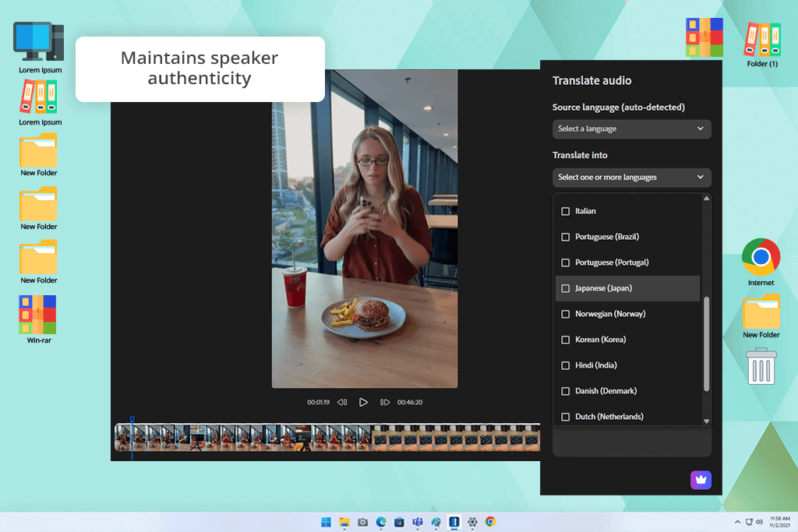Click the language list scrollbar thumb

coord(706,344)
